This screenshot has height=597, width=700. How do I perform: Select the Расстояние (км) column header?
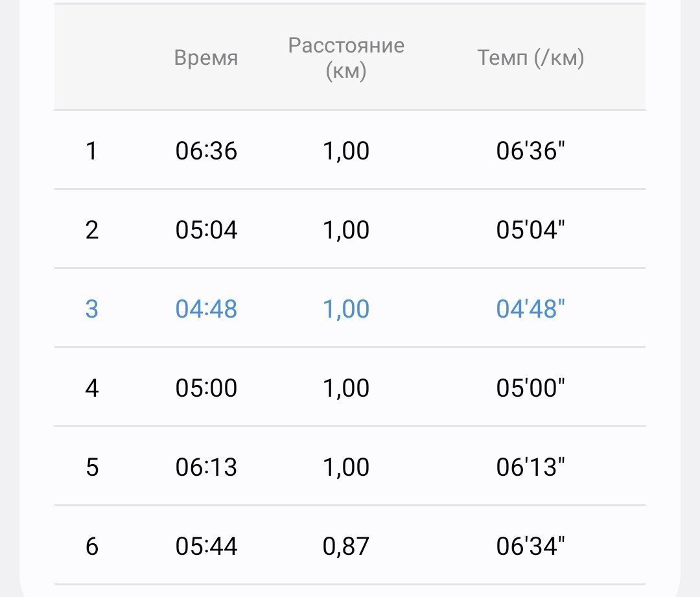pos(346,58)
